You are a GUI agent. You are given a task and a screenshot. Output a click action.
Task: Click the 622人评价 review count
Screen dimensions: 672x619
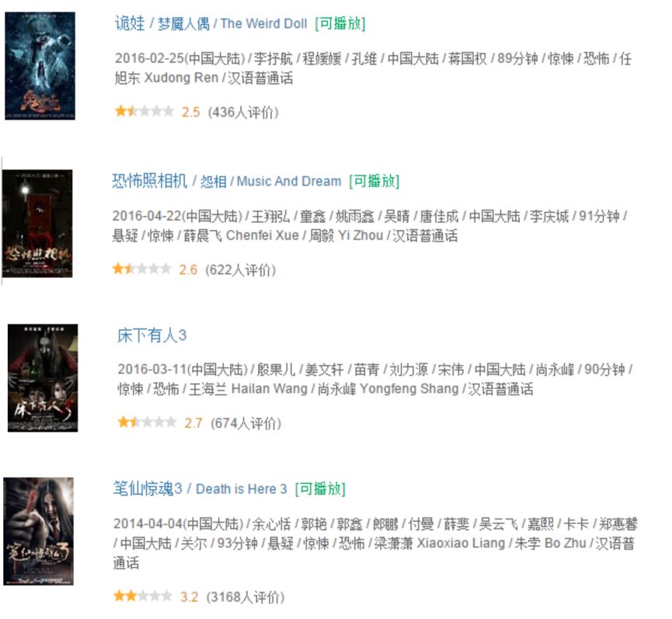(241, 270)
